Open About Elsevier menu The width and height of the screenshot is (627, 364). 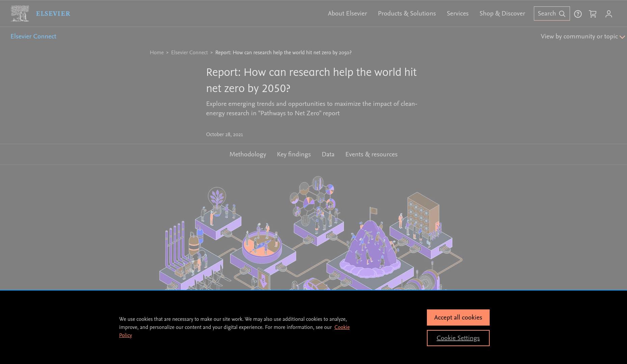[x=347, y=13]
